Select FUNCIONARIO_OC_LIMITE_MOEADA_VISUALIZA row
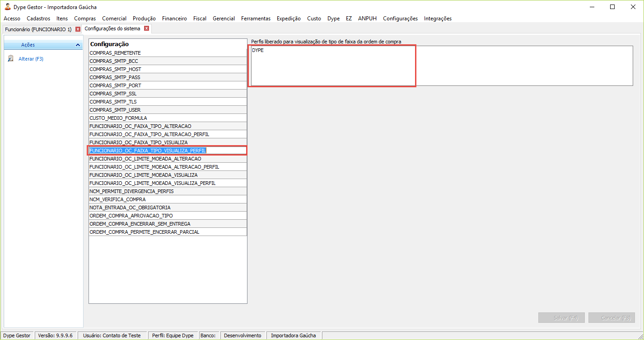The width and height of the screenshot is (644, 340). pos(168,175)
